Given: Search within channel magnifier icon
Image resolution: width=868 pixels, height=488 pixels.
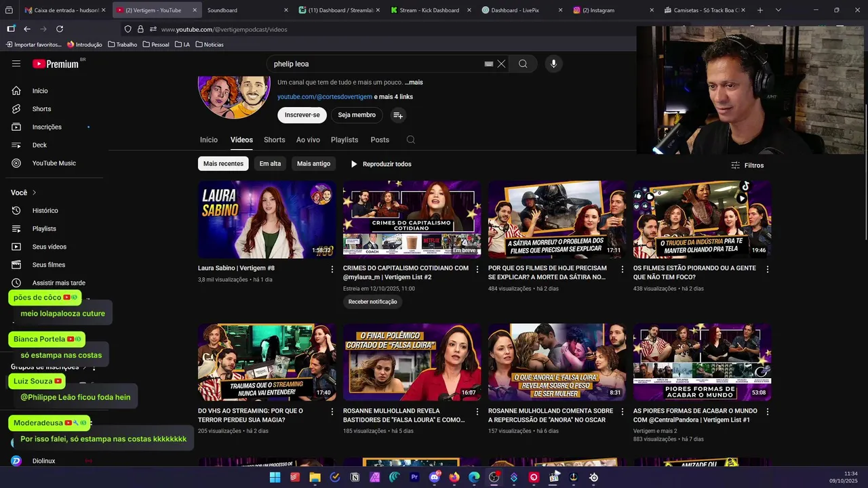Looking at the screenshot, I should 410,140.
